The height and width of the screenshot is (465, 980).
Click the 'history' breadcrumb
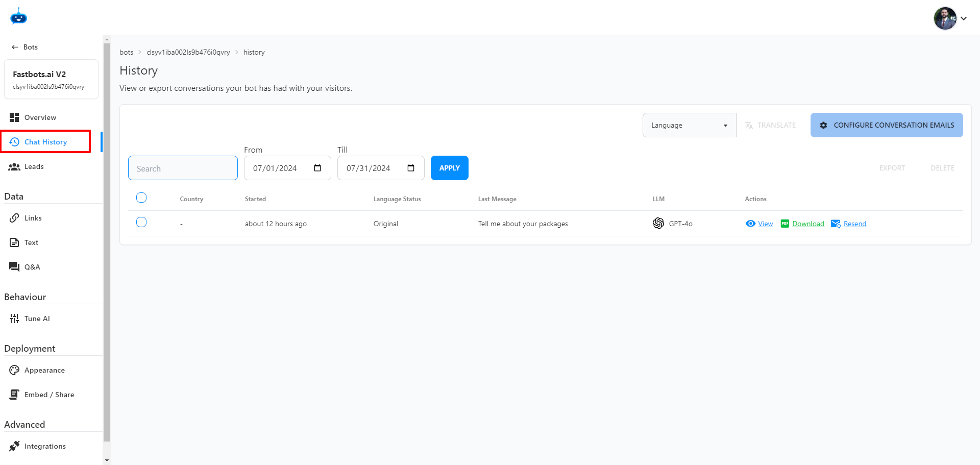pos(254,52)
